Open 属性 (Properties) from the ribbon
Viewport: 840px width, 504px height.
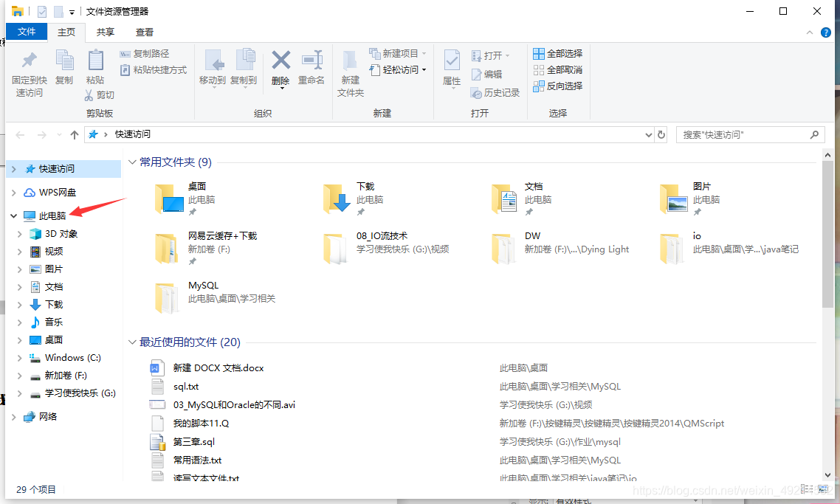[x=451, y=63]
